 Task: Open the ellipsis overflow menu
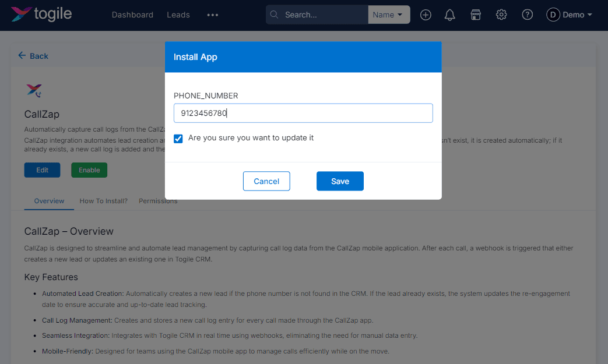tap(212, 15)
